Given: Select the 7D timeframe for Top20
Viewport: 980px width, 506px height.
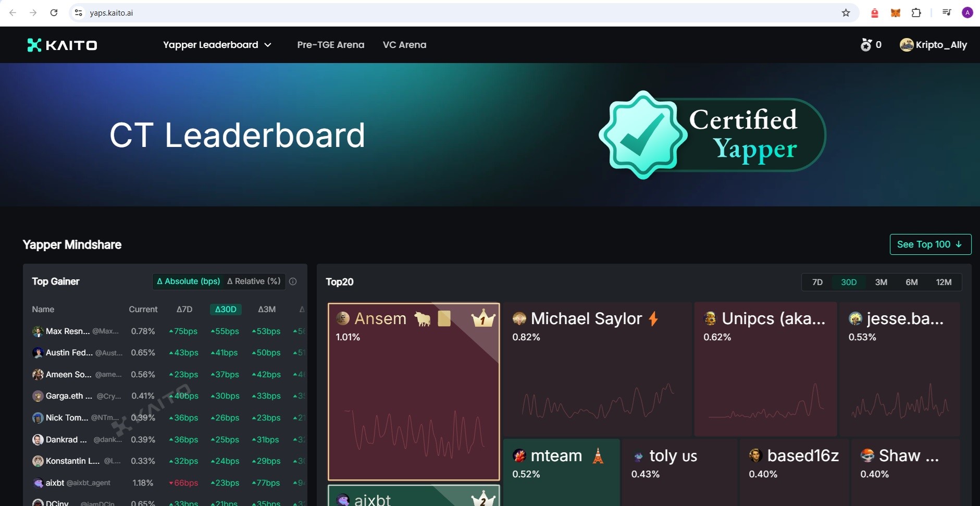Looking at the screenshot, I should tap(817, 282).
